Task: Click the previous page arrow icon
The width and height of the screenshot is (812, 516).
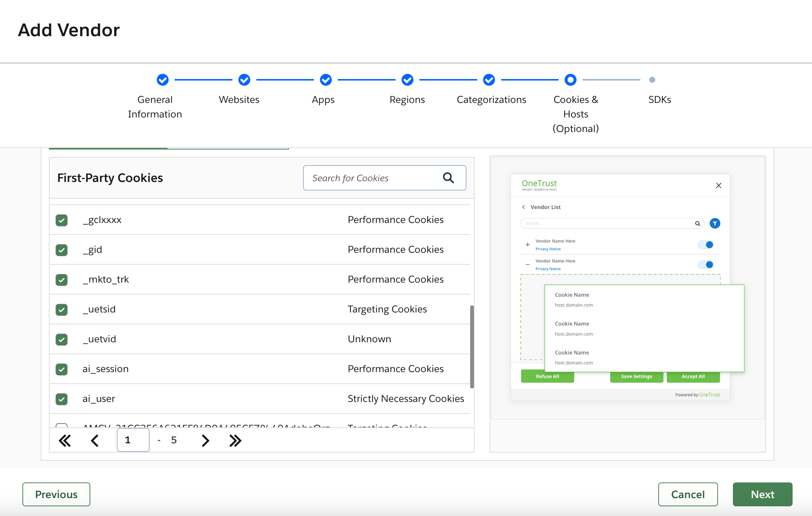Action: pos(94,440)
